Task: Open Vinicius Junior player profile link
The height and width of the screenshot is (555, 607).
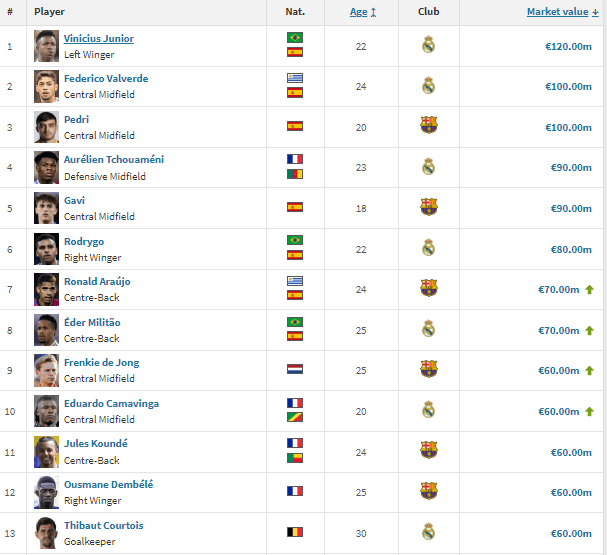Action: click(99, 39)
